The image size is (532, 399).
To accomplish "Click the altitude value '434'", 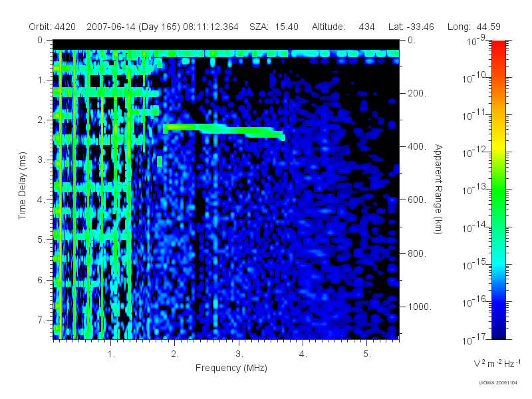I will coord(366,27).
